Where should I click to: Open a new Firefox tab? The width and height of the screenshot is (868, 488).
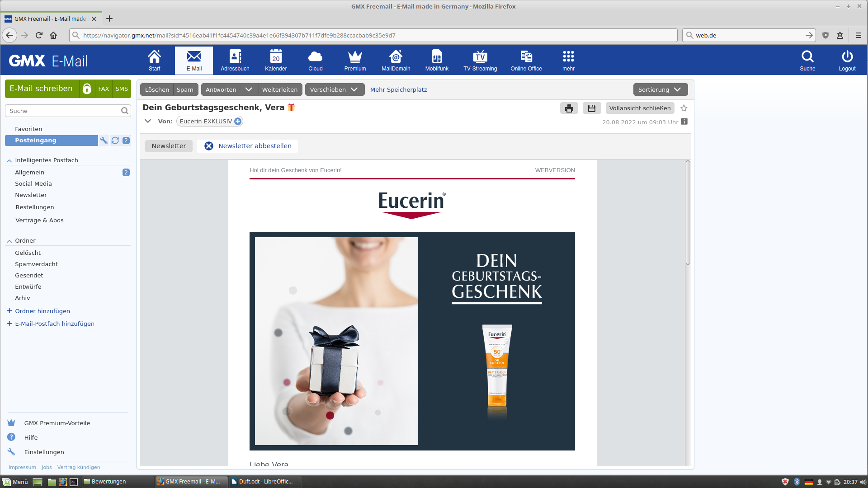click(x=109, y=19)
